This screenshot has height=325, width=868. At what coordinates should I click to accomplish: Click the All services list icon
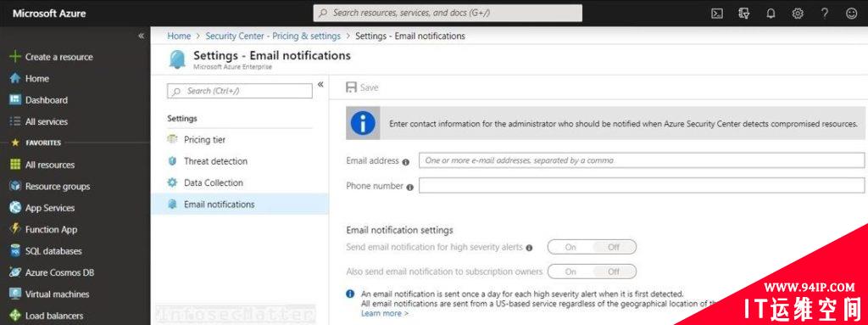15,121
